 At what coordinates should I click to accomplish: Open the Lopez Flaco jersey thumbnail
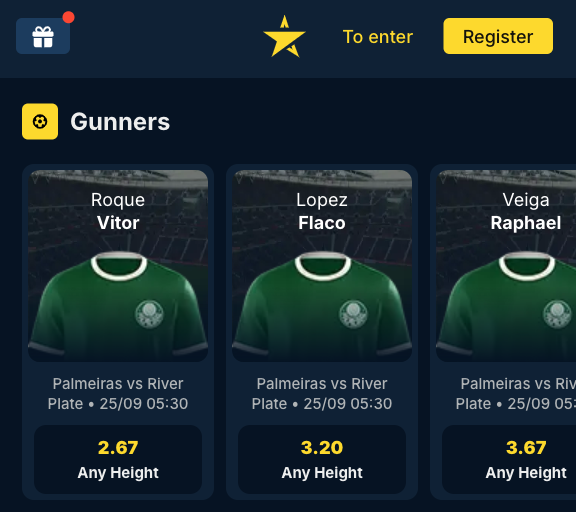322,266
